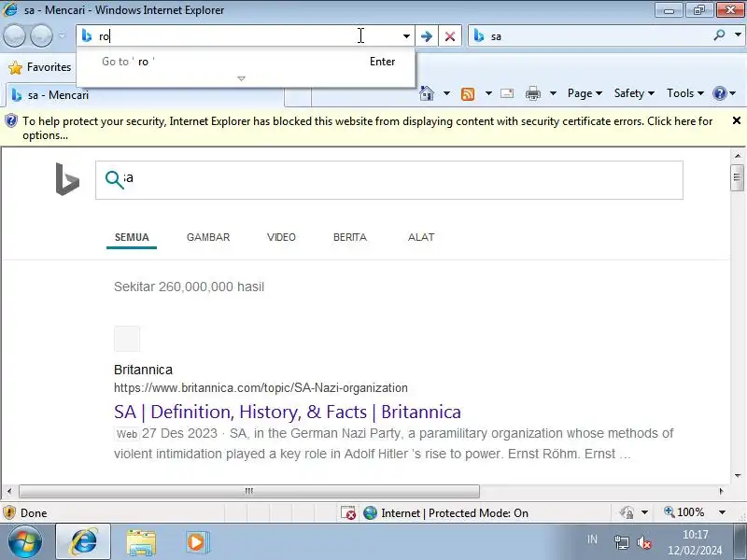Click the red Stop loading icon
This screenshot has height=560, width=747.
pos(450,36)
